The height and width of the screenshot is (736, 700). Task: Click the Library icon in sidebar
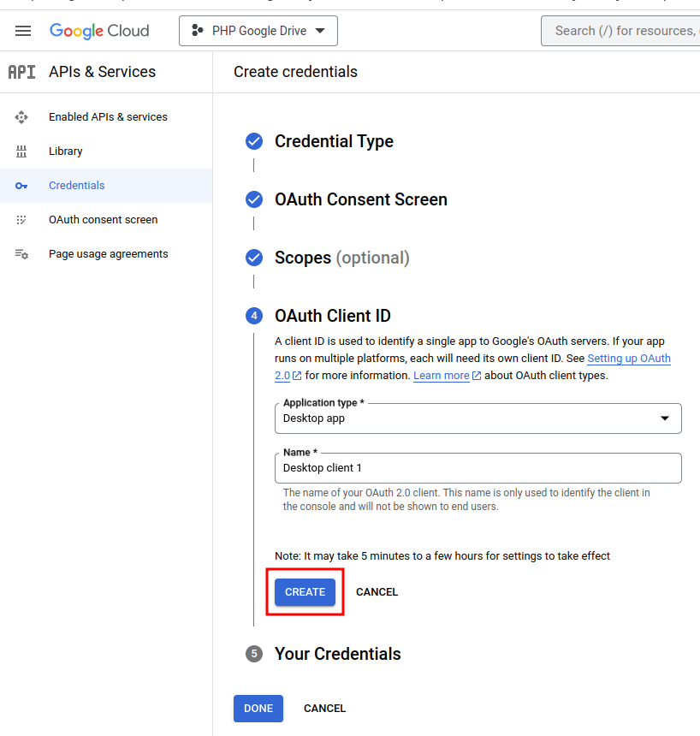coord(22,151)
